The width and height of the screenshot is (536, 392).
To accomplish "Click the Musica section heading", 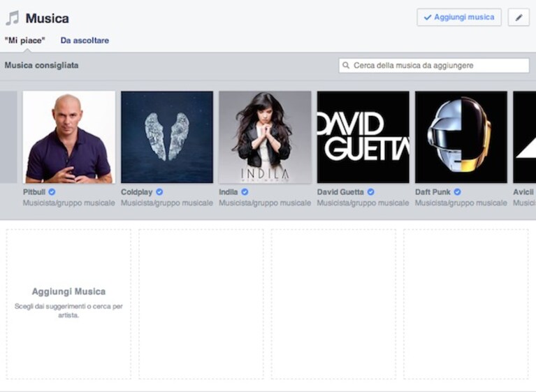I will [x=48, y=18].
